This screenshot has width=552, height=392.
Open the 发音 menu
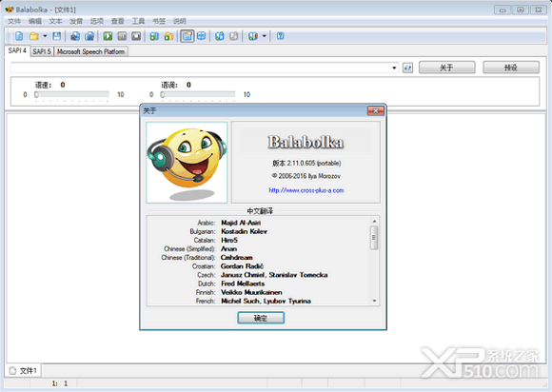pos(76,21)
